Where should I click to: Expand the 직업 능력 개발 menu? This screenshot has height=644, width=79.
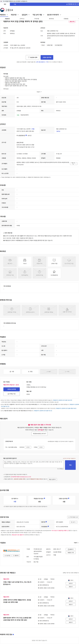[x=39, y=15]
